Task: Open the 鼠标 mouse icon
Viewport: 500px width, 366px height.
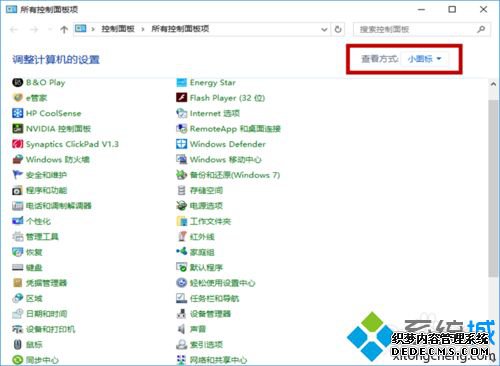Action: click(17, 344)
